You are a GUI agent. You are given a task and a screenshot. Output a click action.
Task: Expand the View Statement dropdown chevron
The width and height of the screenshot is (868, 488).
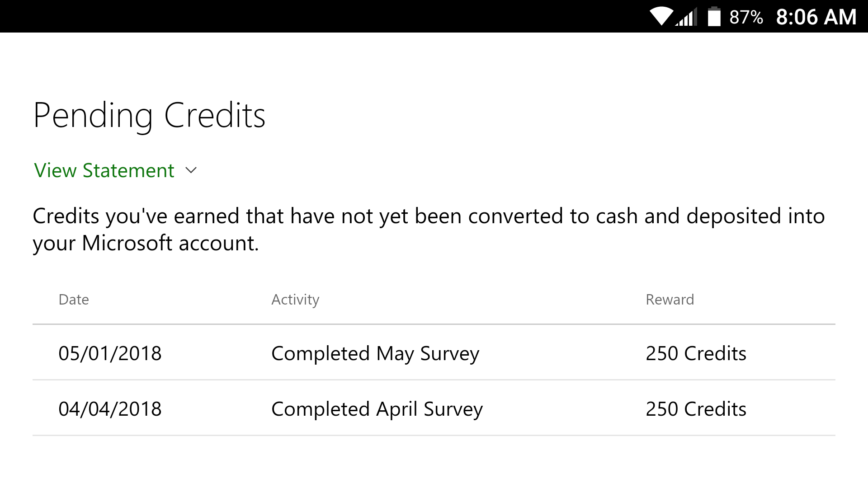coord(191,171)
